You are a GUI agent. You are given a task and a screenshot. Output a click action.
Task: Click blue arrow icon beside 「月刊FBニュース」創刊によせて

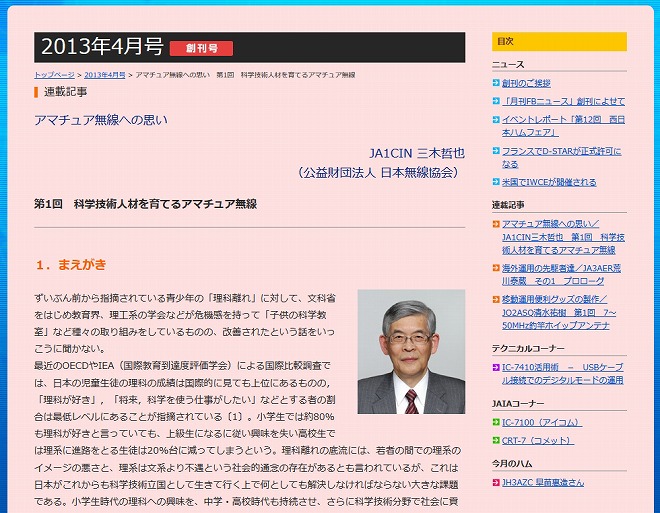(496, 101)
